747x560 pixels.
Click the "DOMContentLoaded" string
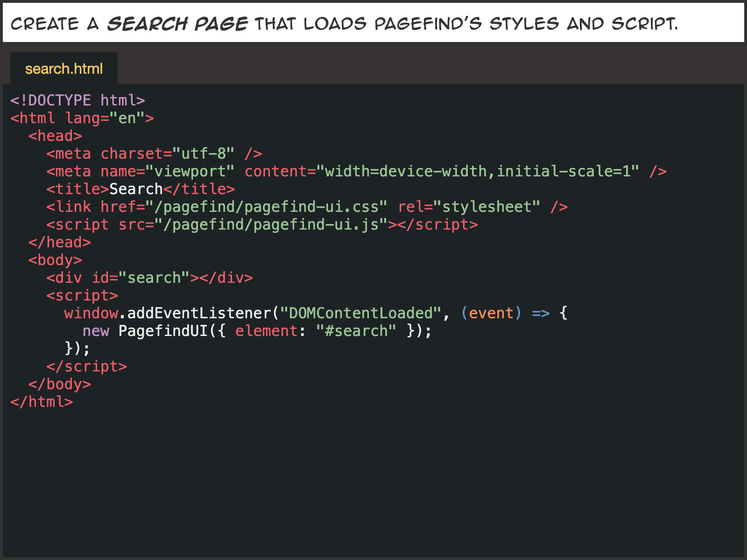coord(360,313)
